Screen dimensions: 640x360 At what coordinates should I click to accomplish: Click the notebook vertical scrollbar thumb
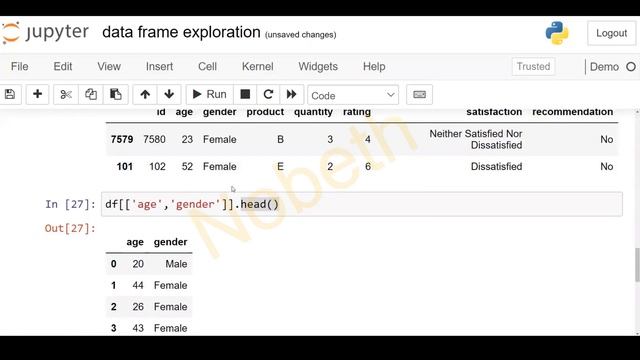pos(637,264)
